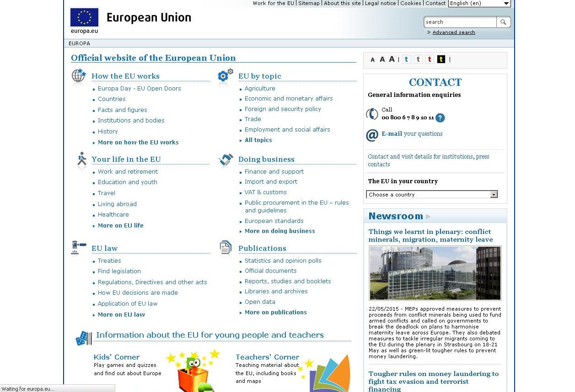The width and height of the screenshot is (575, 392).
Task: Select the smallest text size A
Action: coord(372,60)
